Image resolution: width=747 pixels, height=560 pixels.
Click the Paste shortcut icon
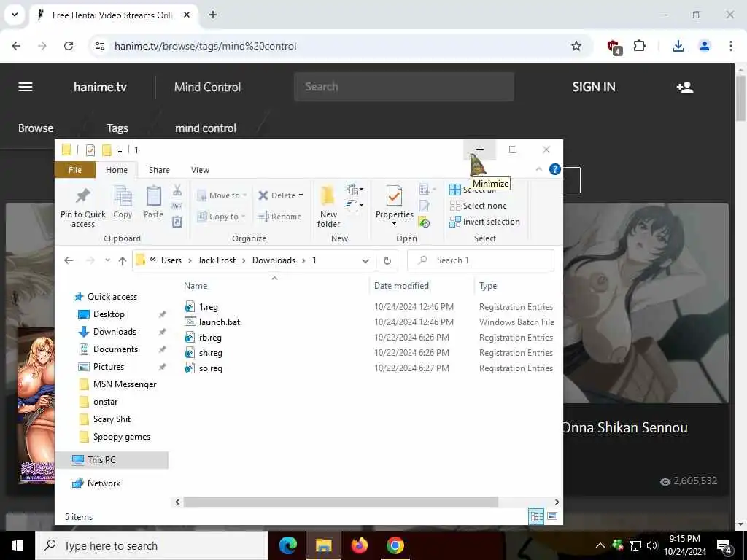coord(177,222)
